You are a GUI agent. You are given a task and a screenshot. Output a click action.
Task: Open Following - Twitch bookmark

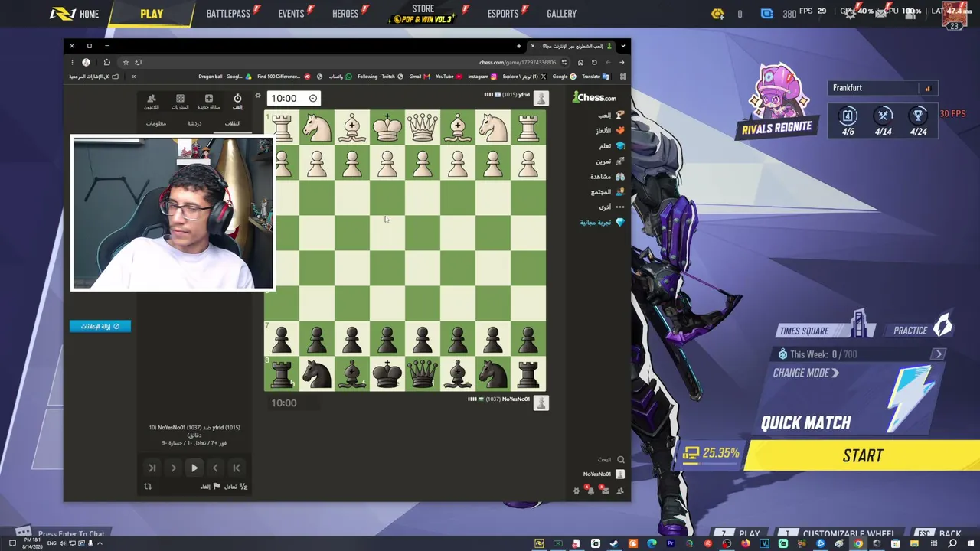(x=380, y=77)
